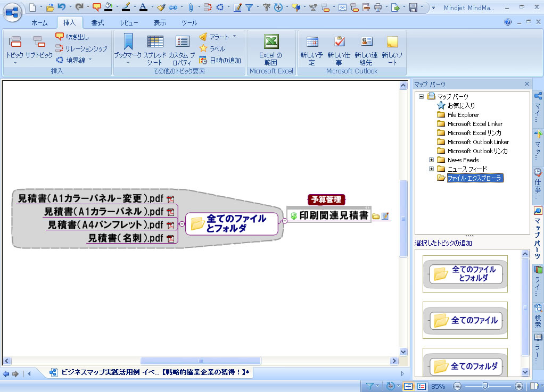Screen dimensions: 544x392
Task: Expand the News Feeds tree node
Action: [432, 160]
